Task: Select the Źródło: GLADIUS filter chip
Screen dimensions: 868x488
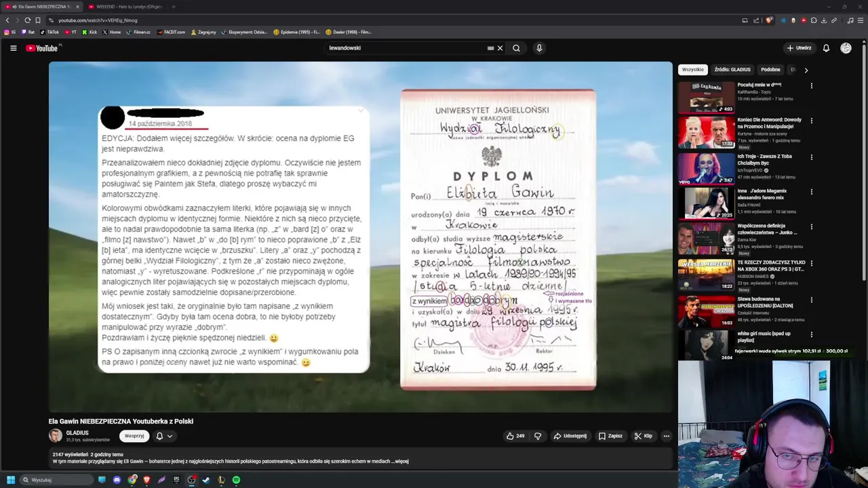Action: pos(732,70)
